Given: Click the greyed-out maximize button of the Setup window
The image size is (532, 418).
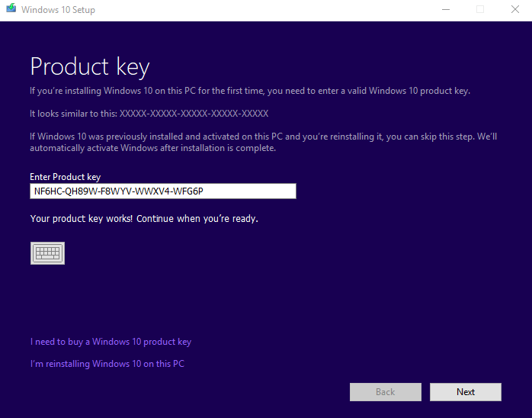Looking at the screenshot, I should [480, 9].
